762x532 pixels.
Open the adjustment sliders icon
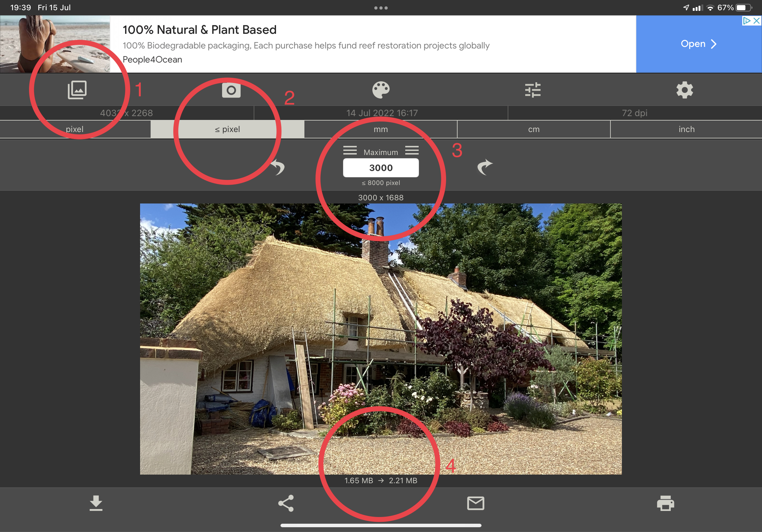pyautogui.click(x=533, y=90)
